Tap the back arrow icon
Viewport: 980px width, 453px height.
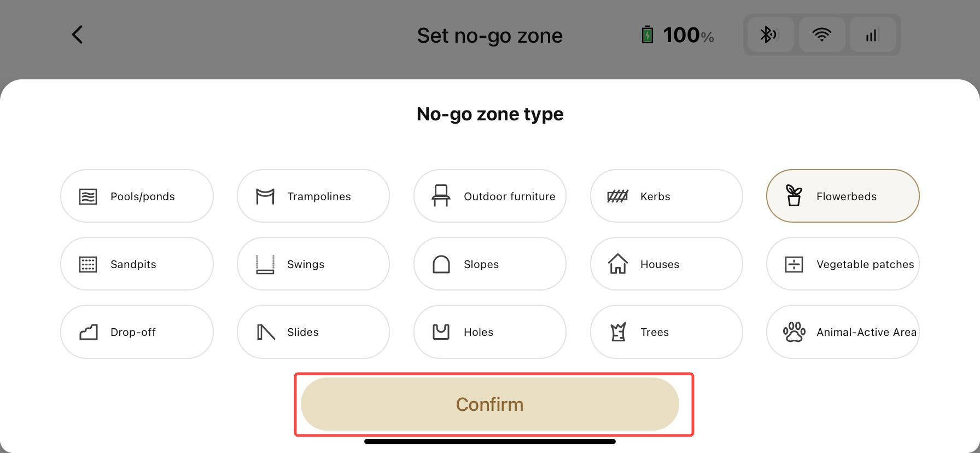click(78, 34)
